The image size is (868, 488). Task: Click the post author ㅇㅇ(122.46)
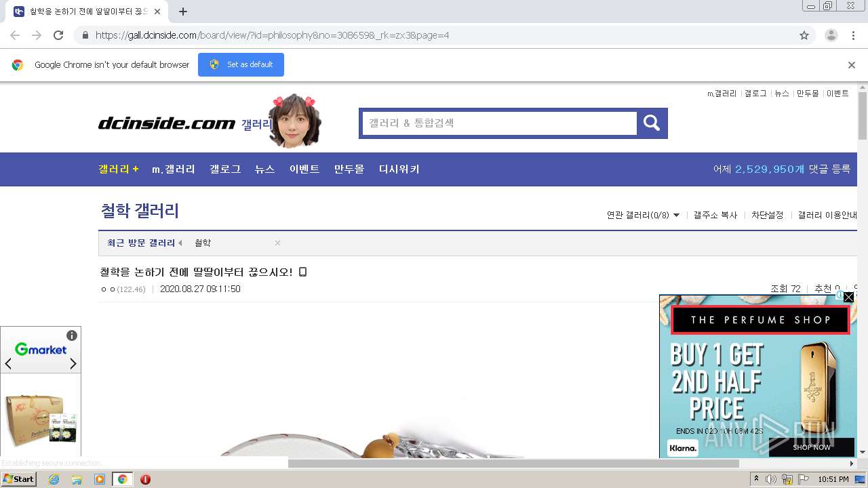[x=123, y=289]
